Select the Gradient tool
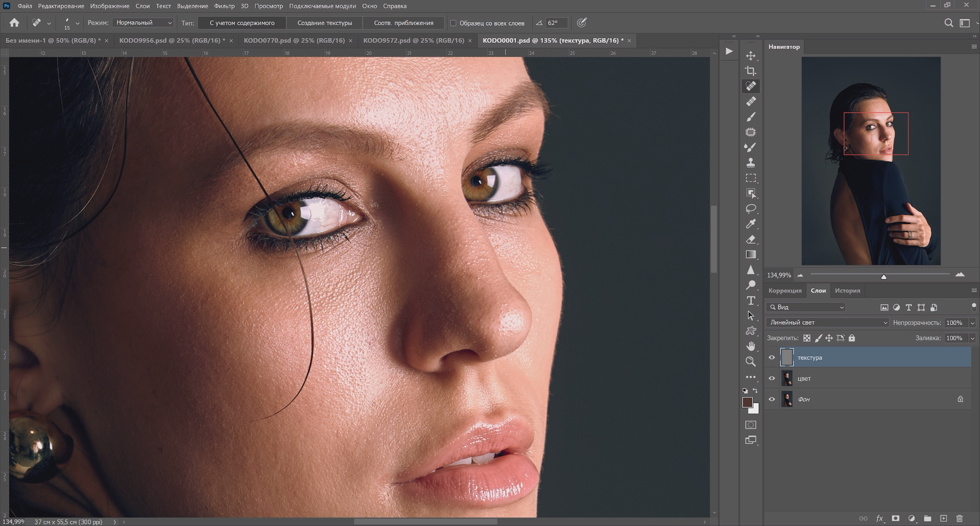This screenshot has width=980, height=526. [750, 254]
